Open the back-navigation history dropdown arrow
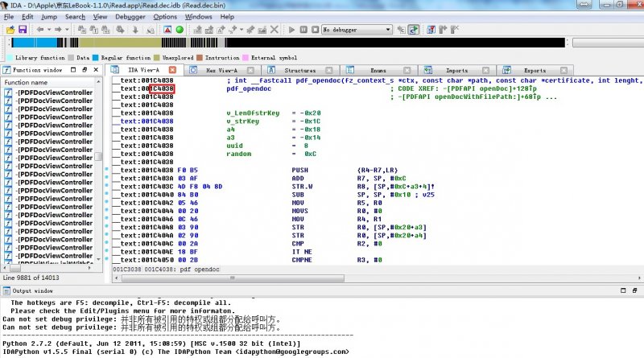Viewport: 644px width, 358px height. click(x=49, y=30)
